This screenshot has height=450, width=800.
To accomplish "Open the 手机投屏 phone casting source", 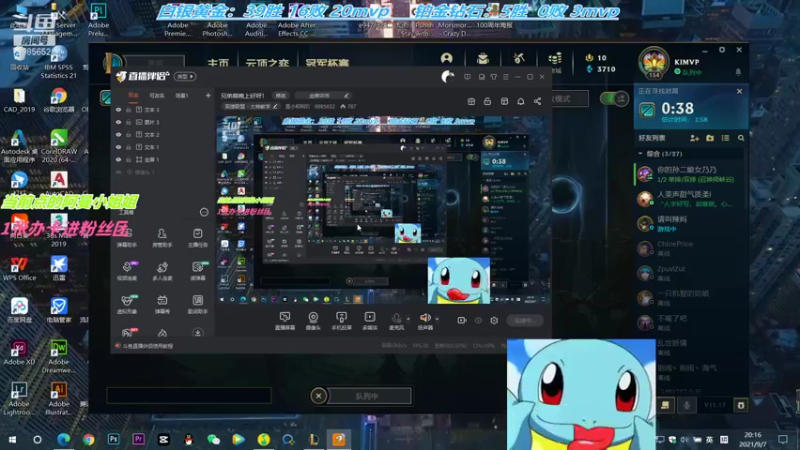I will point(341,320).
